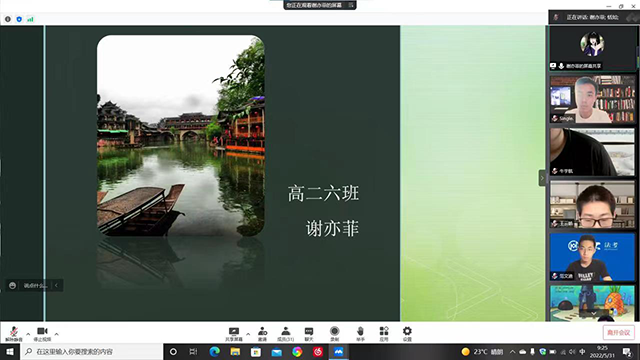Check network status green signal icon
The image size is (640, 360).
tap(30, 19)
